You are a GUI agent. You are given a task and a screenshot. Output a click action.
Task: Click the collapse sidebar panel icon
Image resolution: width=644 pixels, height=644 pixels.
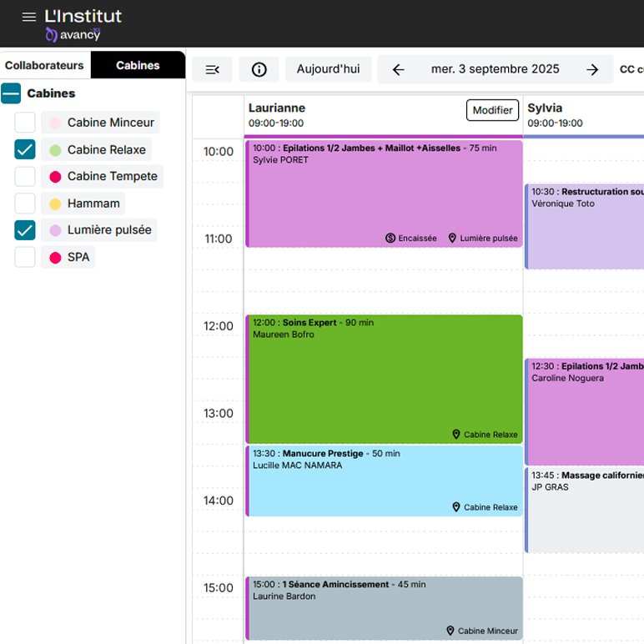coord(212,69)
